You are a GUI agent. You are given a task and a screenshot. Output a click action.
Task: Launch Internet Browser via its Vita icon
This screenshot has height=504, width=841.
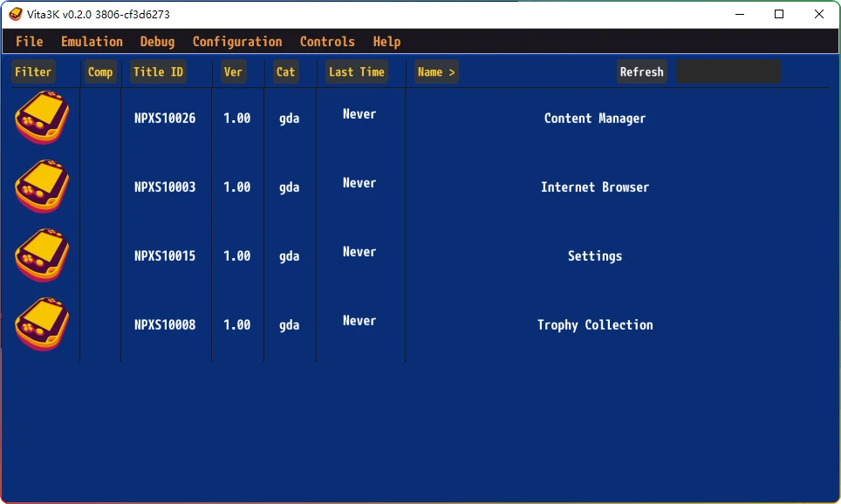42,186
